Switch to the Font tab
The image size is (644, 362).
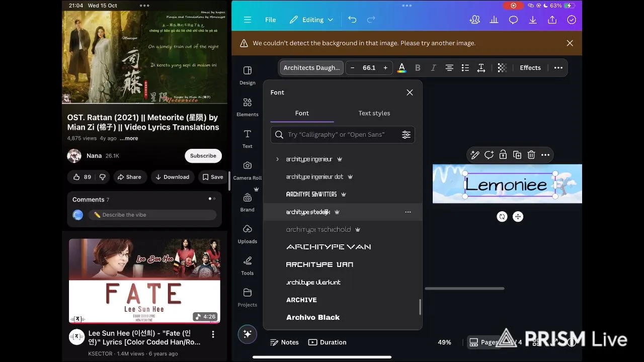302,113
